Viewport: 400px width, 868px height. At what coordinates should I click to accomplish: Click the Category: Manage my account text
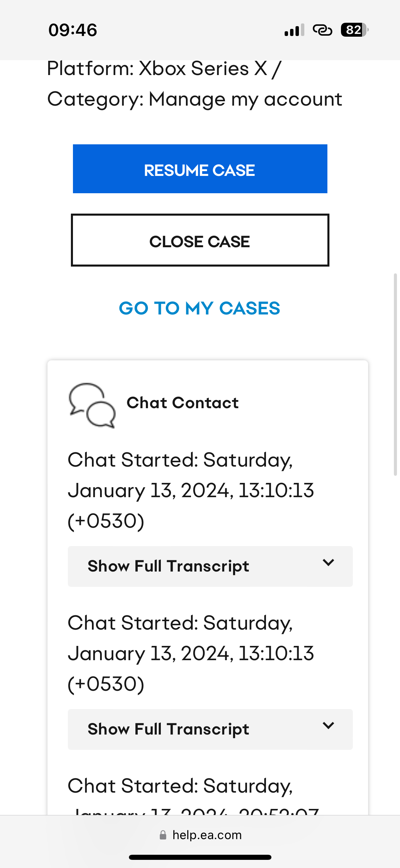click(x=194, y=100)
